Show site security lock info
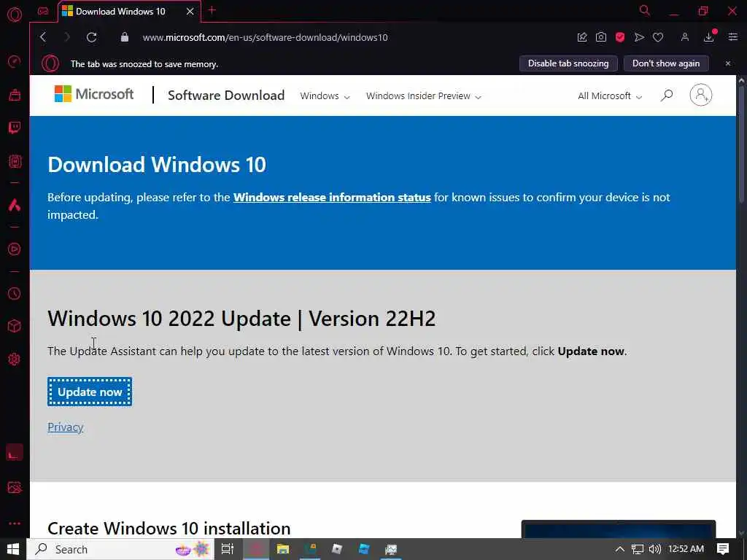The width and height of the screenshot is (747, 560). [124, 37]
